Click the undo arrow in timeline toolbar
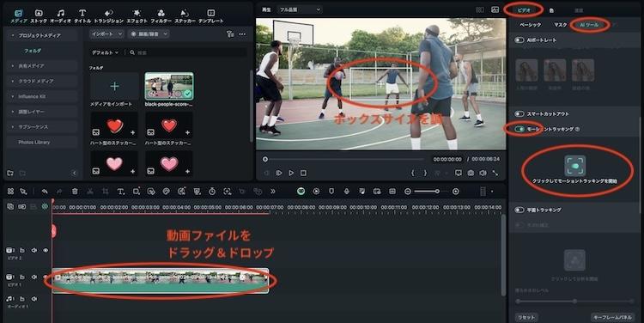 point(45,192)
